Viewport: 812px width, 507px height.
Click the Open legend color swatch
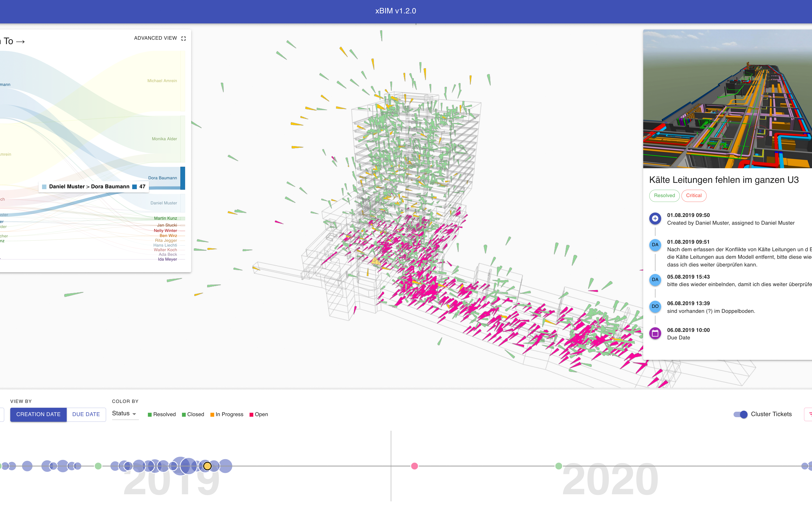tap(251, 415)
